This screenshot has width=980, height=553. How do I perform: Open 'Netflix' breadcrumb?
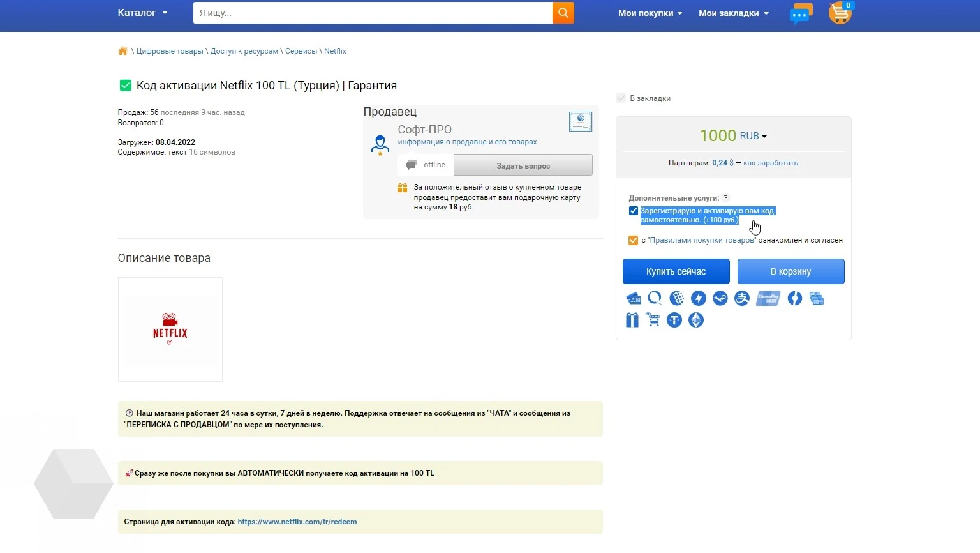[x=335, y=51]
